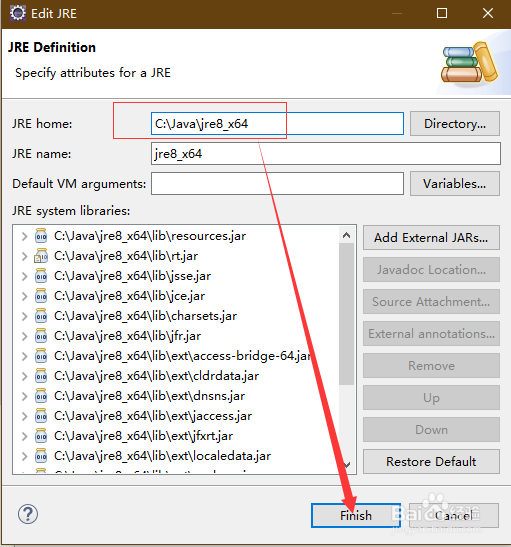Focus the Default VM arguments field
Image resolution: width=511 pixels, height=547 pixels.
277,183
